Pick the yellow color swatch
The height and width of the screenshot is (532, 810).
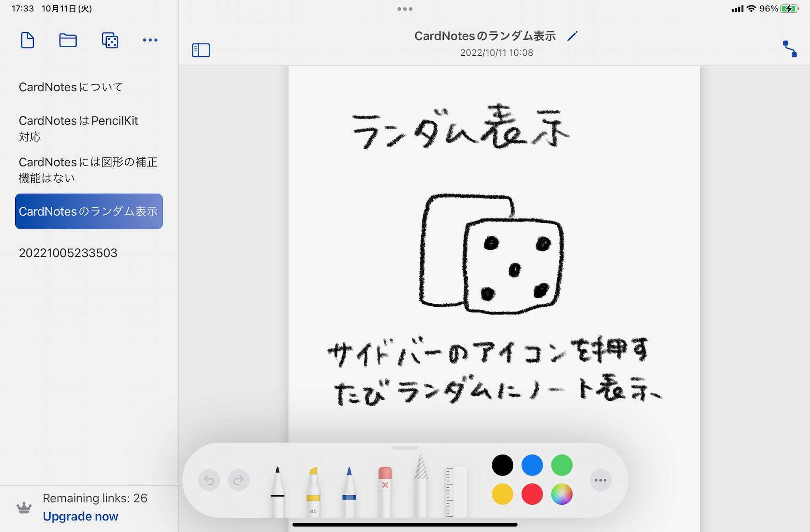(502, 494)
